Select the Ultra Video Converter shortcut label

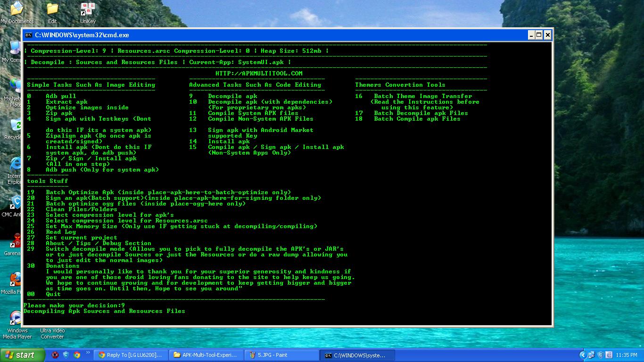52,334
